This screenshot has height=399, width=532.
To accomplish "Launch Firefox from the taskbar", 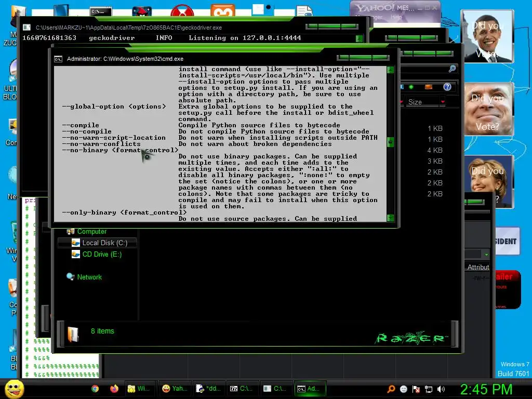I will pos(114,389).
